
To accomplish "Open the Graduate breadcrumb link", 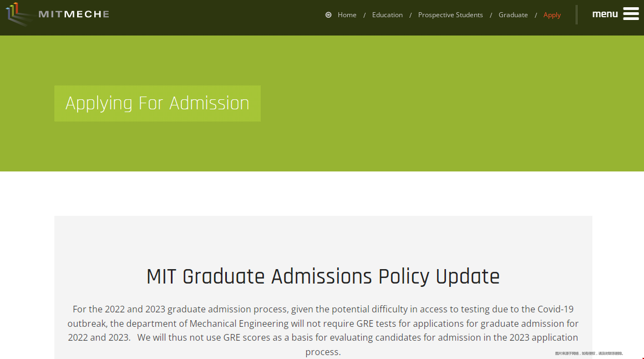I will [513, 15].
